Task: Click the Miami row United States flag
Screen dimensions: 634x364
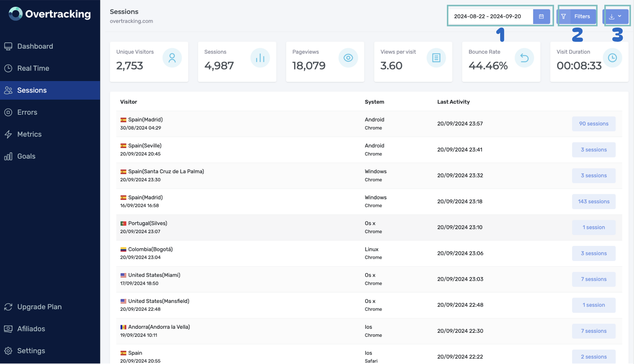Action: coord(123,275)
